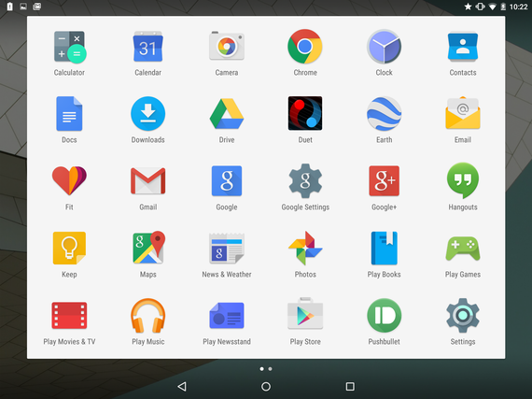Launch Play Music

(147, 316)
